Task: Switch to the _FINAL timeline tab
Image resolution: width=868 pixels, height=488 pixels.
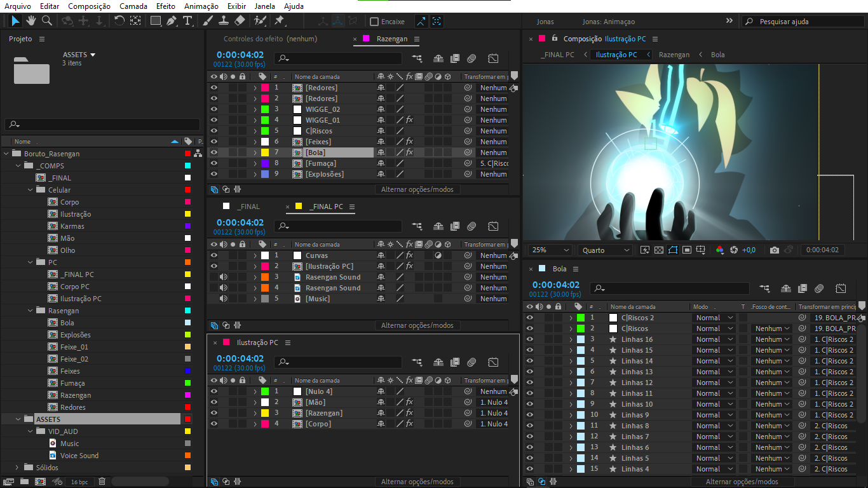Action: coord(248,207)
